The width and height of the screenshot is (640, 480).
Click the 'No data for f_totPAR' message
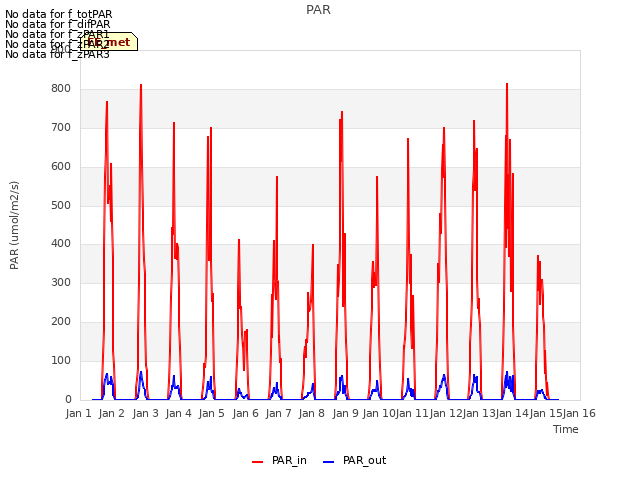tap(58, 14)
